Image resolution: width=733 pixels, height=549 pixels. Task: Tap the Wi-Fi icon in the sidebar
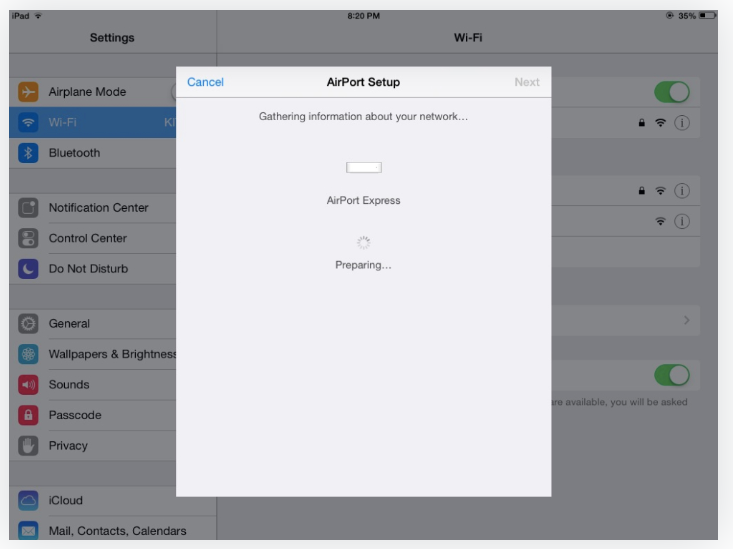point(28,123)
